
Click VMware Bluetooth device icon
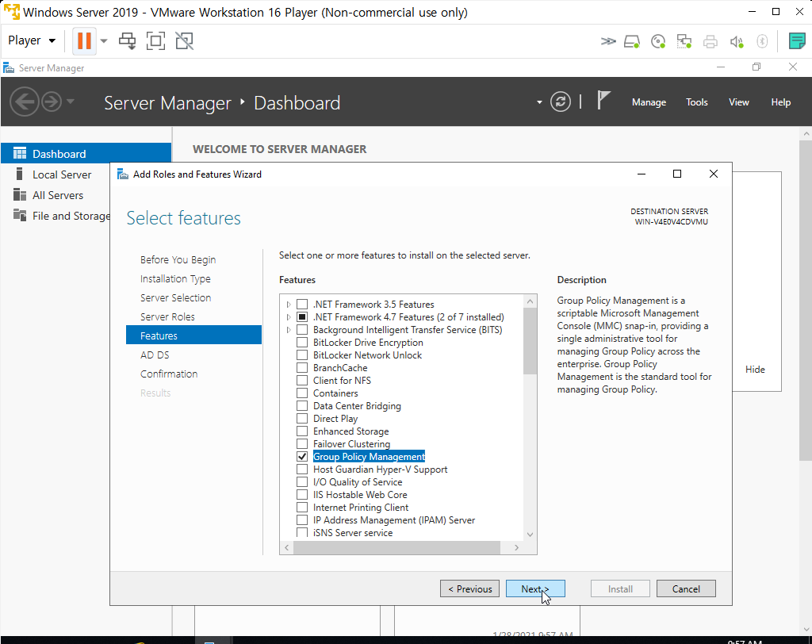pos(762,41)
